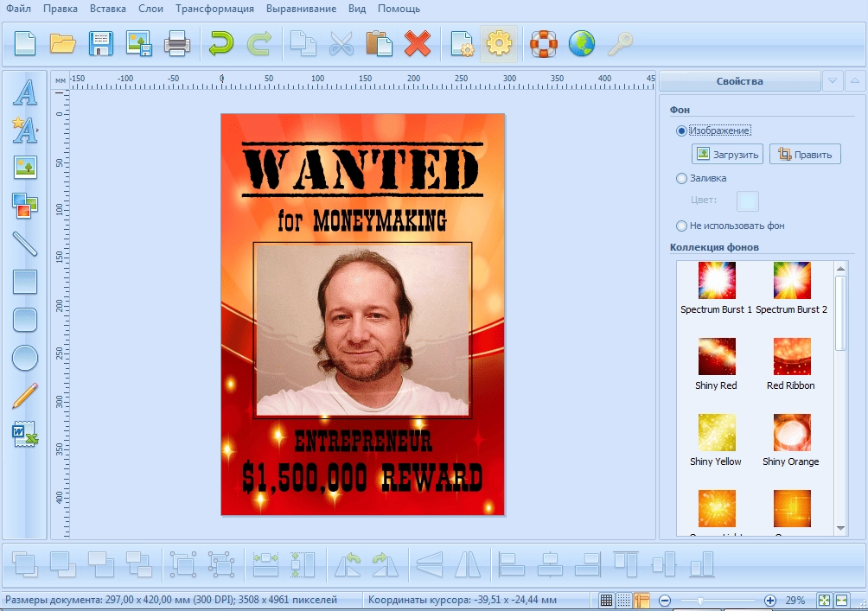This screenshot has width=868, height=611.
Task: Open the Вид menu
Action: coord(357,9)
